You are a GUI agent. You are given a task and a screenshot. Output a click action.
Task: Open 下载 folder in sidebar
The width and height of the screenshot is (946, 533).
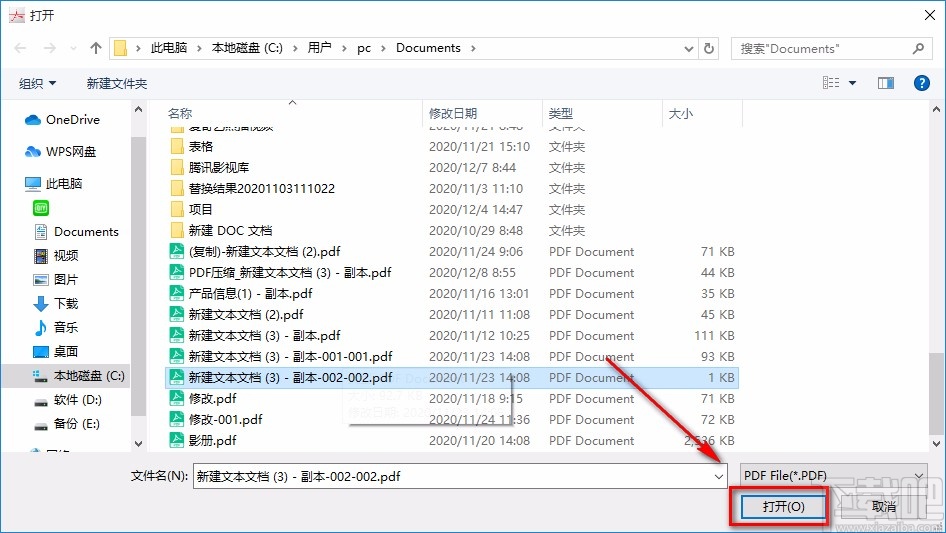tap(56, 304)
